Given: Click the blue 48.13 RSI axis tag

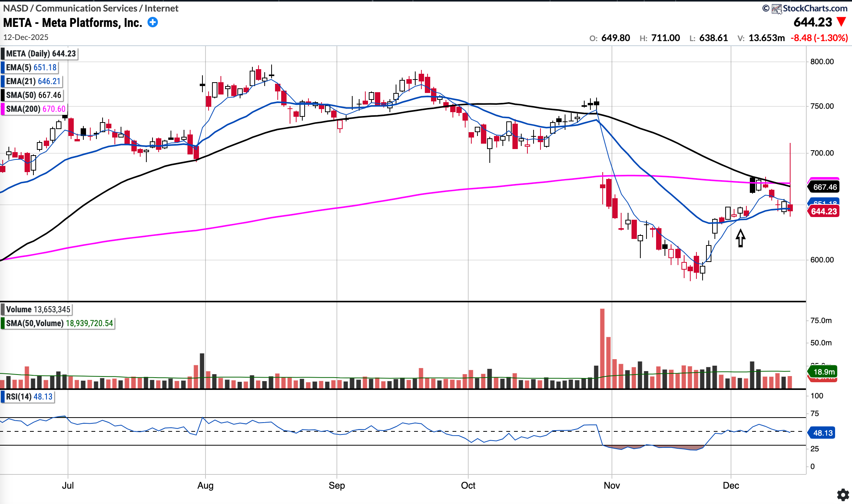Looking at the screenshot, I should click(823, 433).
